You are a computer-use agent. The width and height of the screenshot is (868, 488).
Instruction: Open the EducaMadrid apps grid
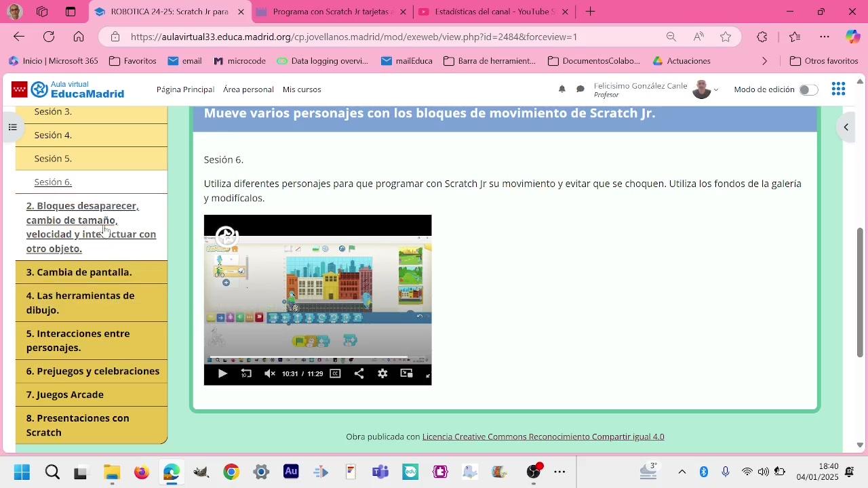[x=838, y=89]
